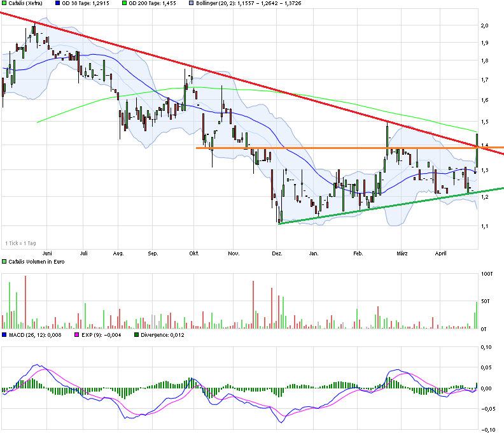Viewport: 504px width, 433px height.
Task: Click the blue MACD legend swatch
Action: 4,335
